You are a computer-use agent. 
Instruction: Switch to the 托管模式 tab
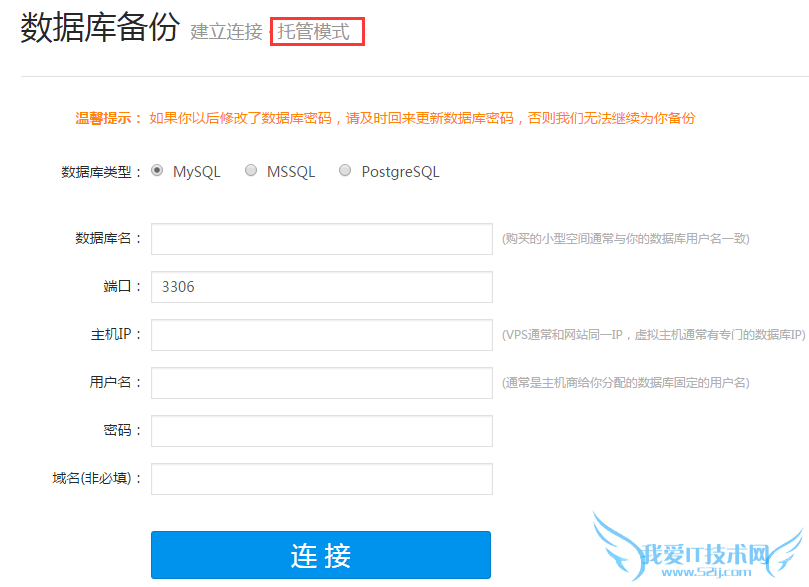click(316, 31)
